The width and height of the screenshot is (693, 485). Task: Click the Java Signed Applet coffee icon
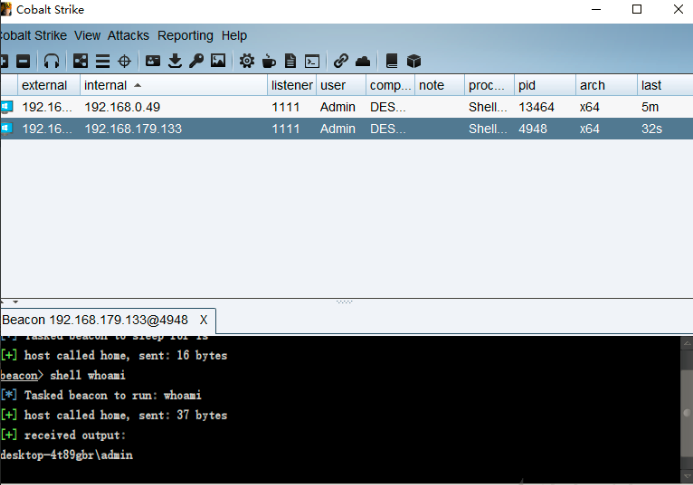point(269,61)
